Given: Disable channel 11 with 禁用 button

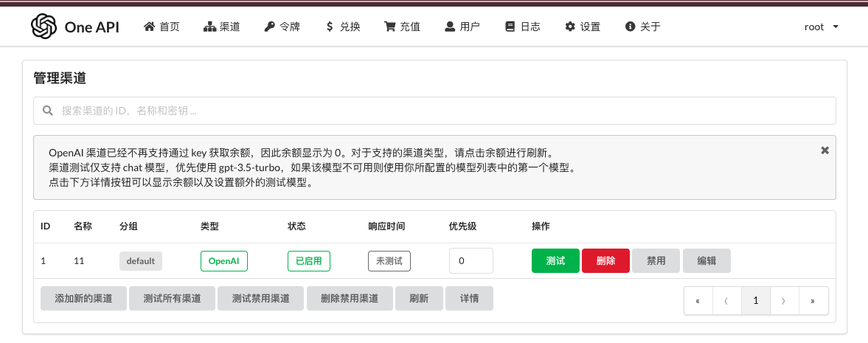Looking at the screenshot, I should click(656, 261).
